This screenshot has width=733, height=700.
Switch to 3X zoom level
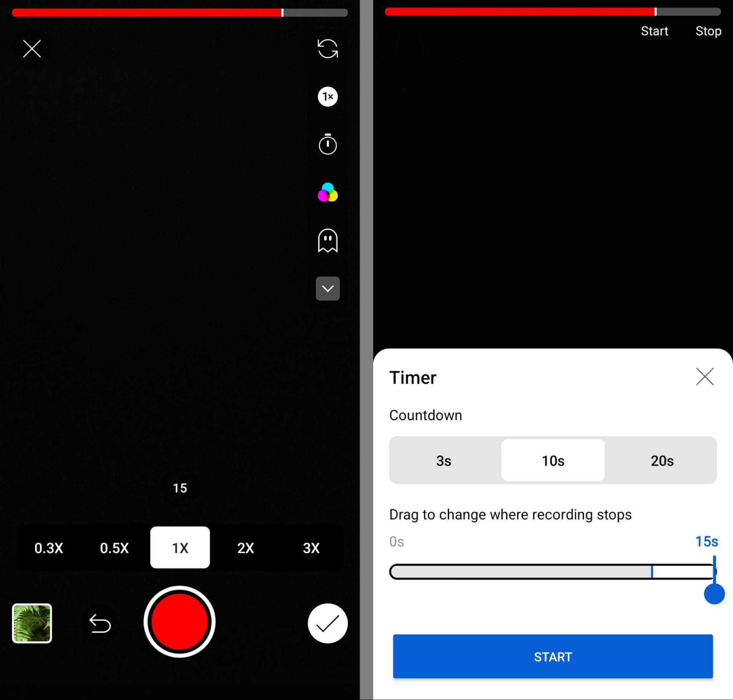tap(312, 547)
